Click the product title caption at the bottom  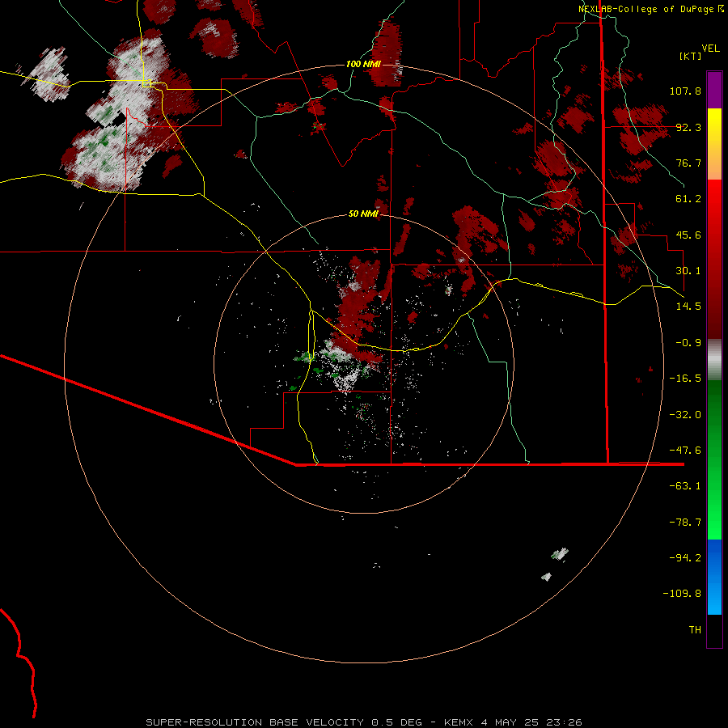point(363,722)
